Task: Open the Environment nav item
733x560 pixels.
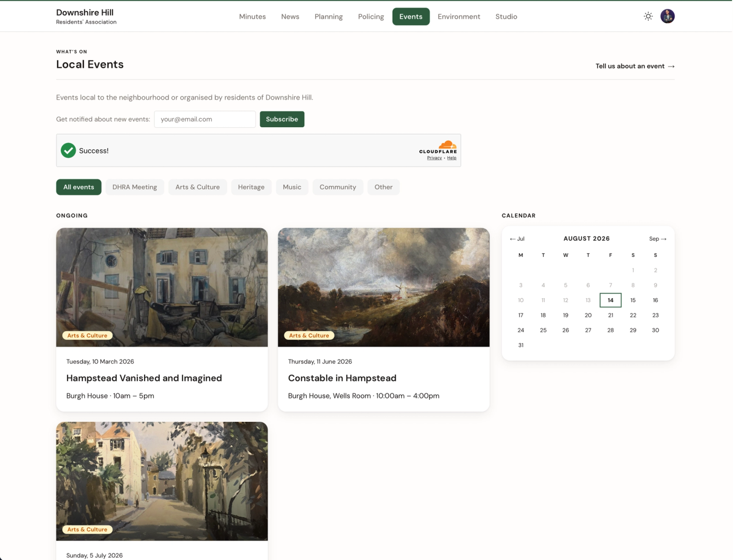Action: [x=459, y=17]
